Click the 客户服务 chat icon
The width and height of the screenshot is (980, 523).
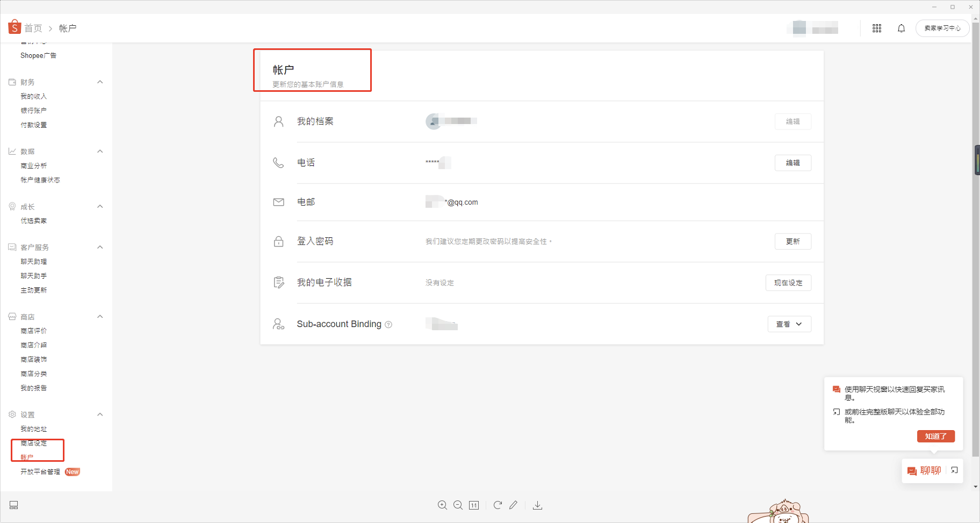click(x=12, y=248)
